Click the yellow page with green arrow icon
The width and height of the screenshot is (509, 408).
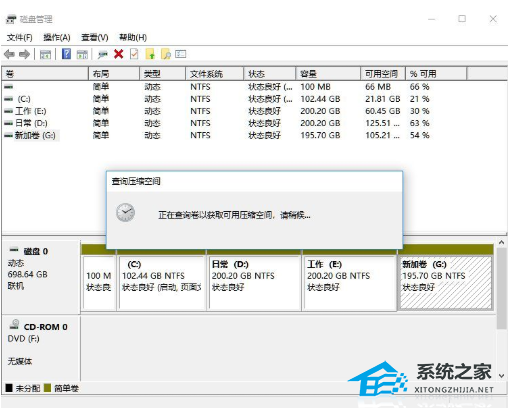point(150,54)
